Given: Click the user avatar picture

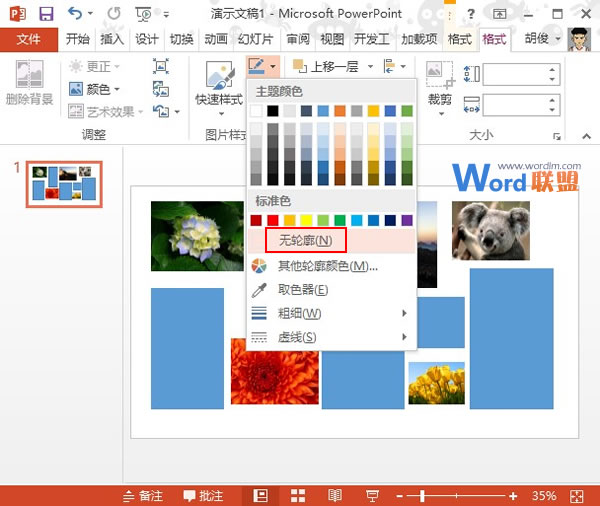Looking at the screenshot, I should click(579, 39).
